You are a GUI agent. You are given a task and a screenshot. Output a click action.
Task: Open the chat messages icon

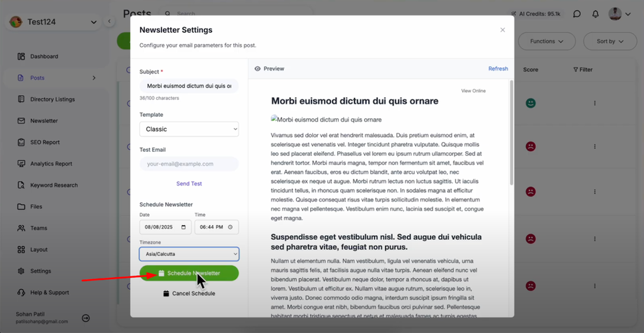[577, 14]
